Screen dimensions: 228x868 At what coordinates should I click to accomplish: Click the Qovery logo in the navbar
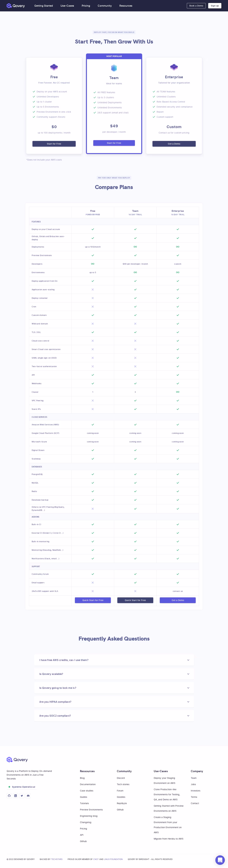16,6
